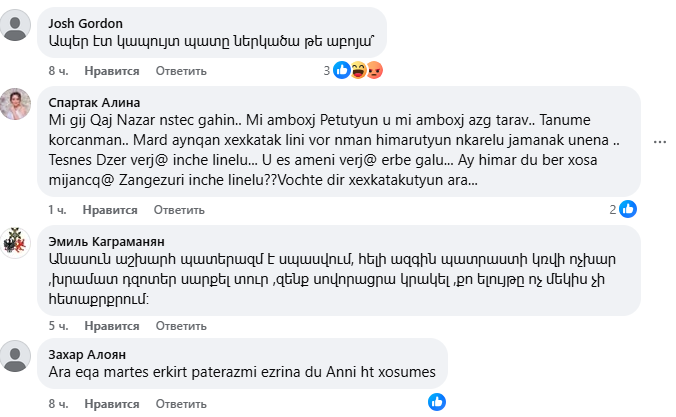
Task: Click like icon under Захар Алоян's comment
Action: (437, 402)
